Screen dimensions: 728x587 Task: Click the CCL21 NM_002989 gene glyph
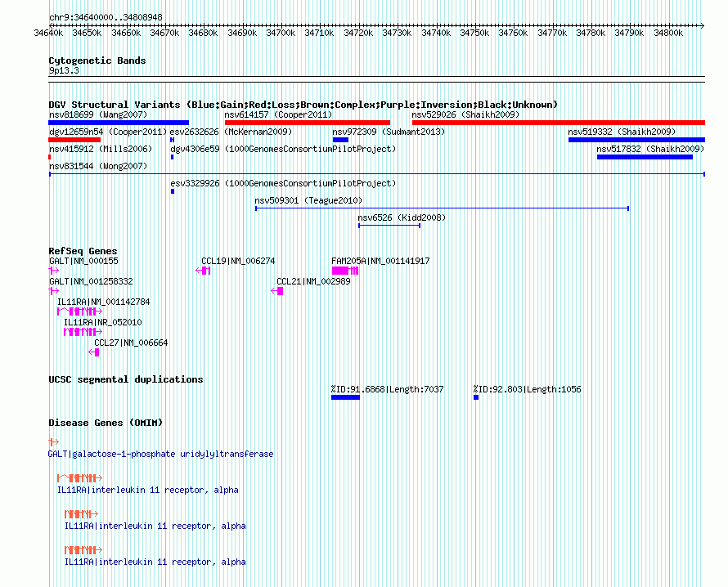[277, 291]
